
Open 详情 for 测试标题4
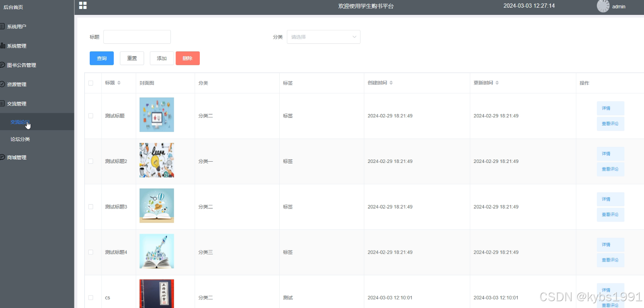610,245
